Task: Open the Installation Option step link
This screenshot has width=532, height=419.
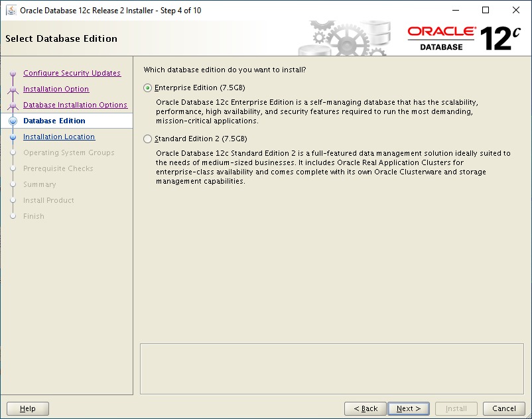Action: click(x=56, y=89)
